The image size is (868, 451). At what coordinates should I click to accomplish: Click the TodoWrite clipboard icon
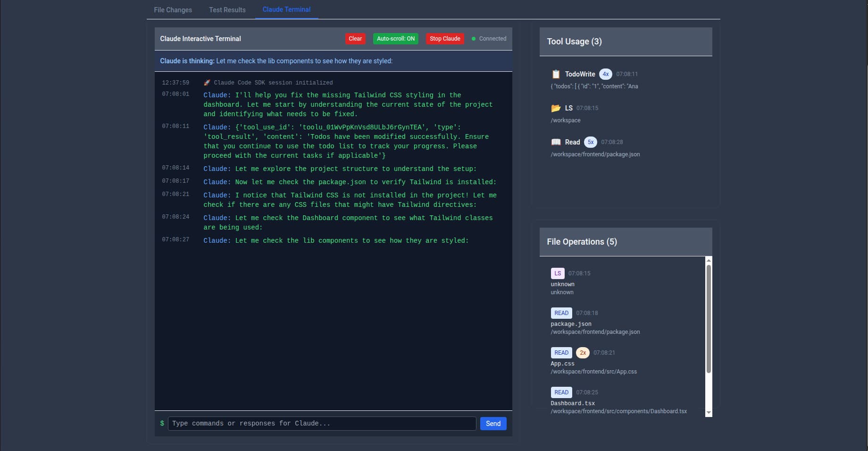coord(556,74)
